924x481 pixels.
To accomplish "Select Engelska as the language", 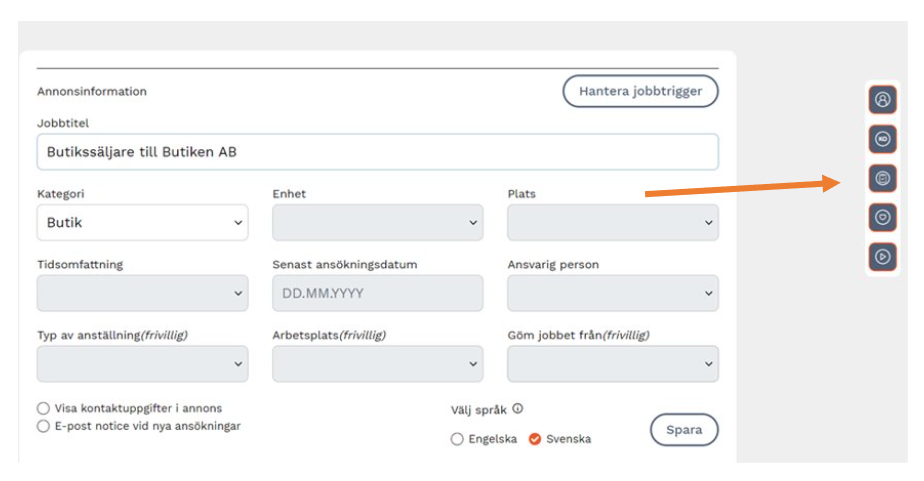I will click(x=457, y=439).
